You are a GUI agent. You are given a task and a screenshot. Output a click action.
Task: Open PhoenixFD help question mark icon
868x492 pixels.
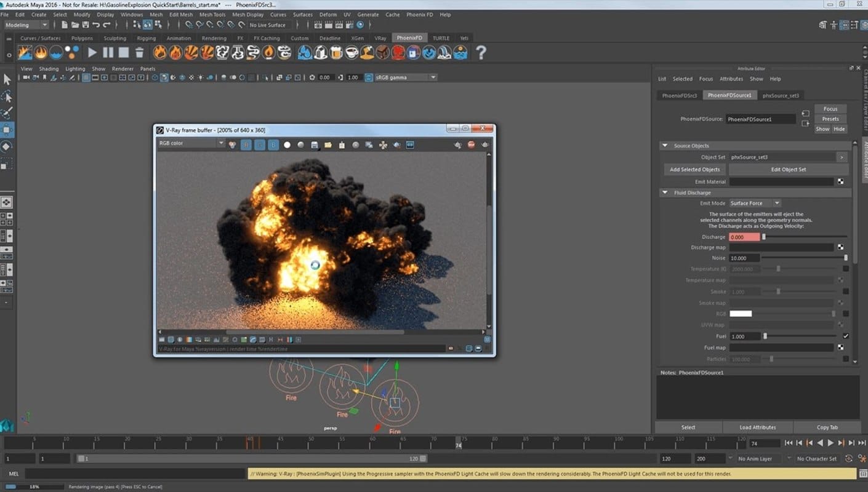(481, 53)
